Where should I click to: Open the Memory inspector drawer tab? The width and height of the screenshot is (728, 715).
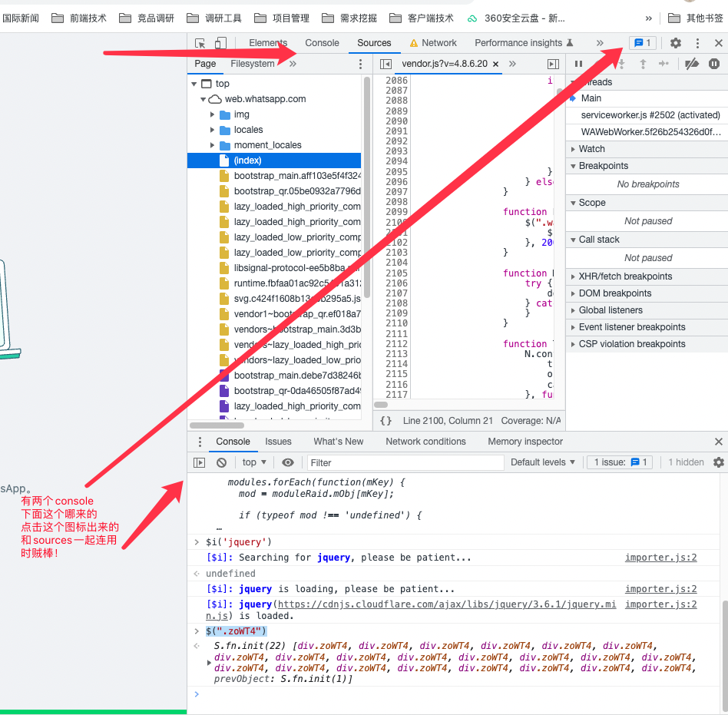coord(525,442)
